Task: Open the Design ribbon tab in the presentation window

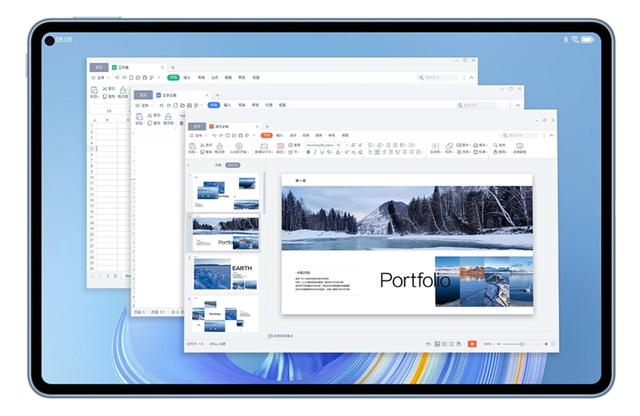Action: 293,135
